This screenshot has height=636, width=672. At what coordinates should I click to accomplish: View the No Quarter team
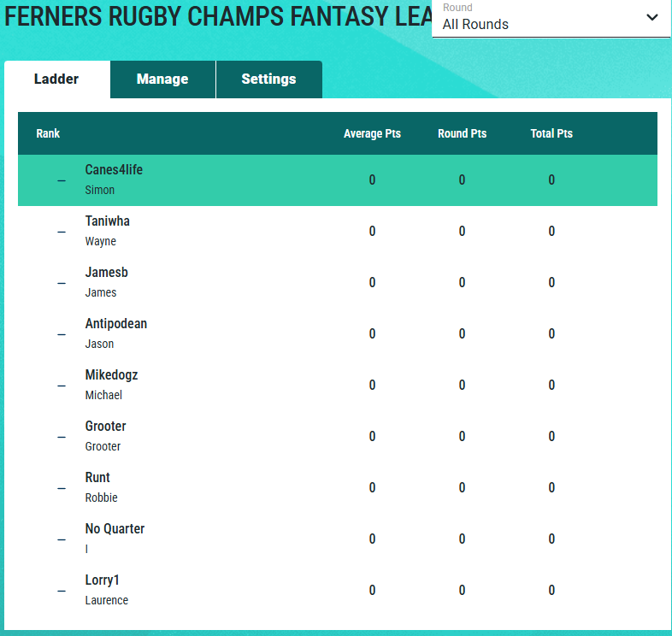tap(115, 529)
